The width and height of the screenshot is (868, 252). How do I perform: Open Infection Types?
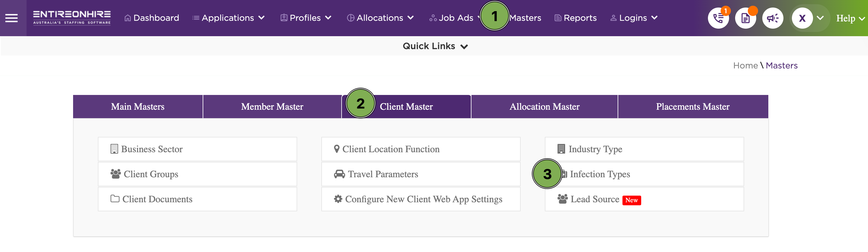tap(644, 174)
